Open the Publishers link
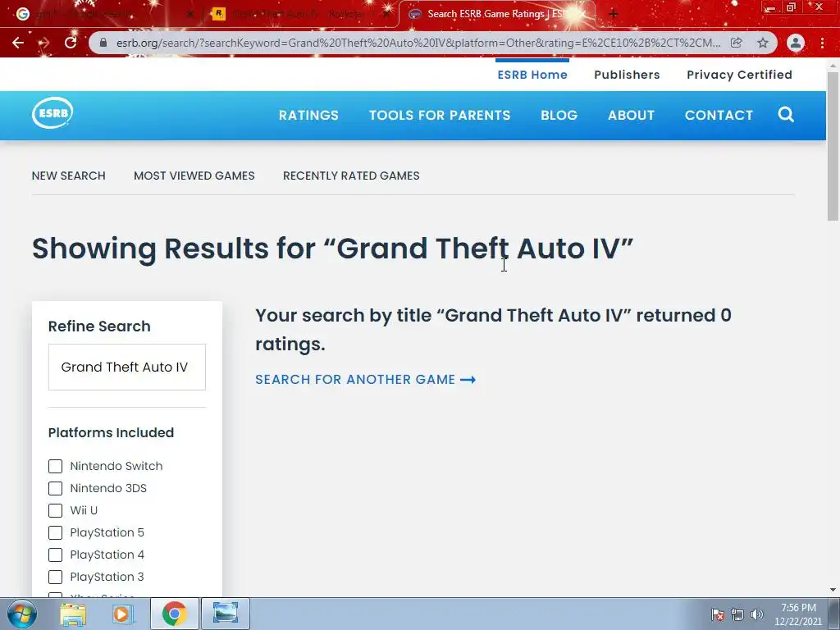This screenshot has height=630, width=840. pyautogui.click(x=627, y=75)
